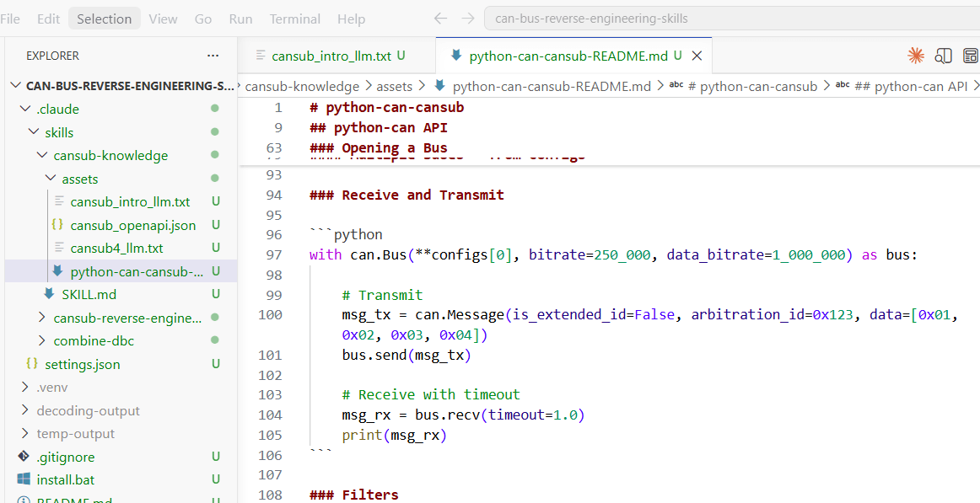Collapse the .claude folder
Screen dimensions: 980x503
[x=25, y=110]
